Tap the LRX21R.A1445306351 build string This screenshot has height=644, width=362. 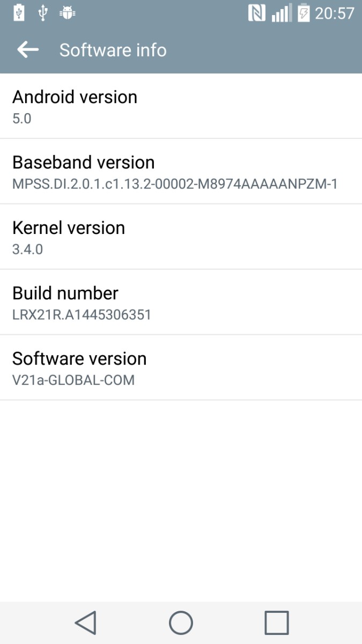82,314
